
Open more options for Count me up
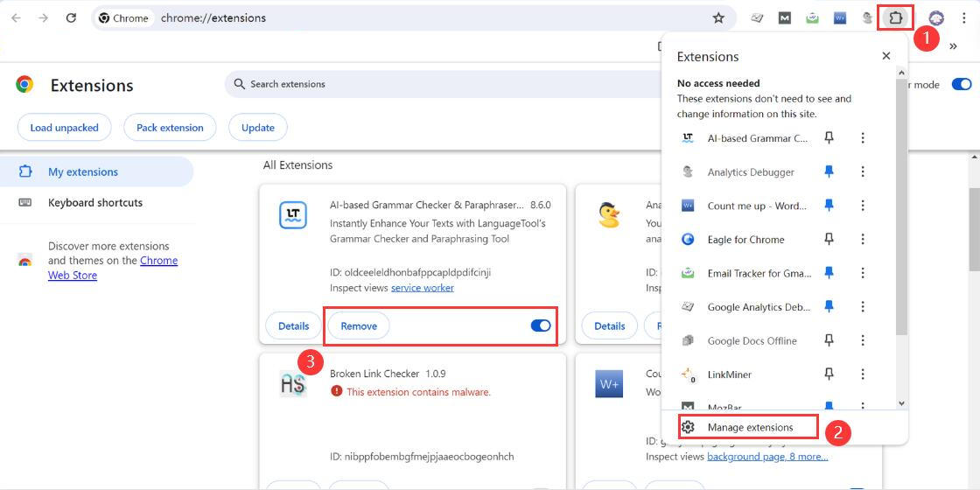tap(863, 206)
